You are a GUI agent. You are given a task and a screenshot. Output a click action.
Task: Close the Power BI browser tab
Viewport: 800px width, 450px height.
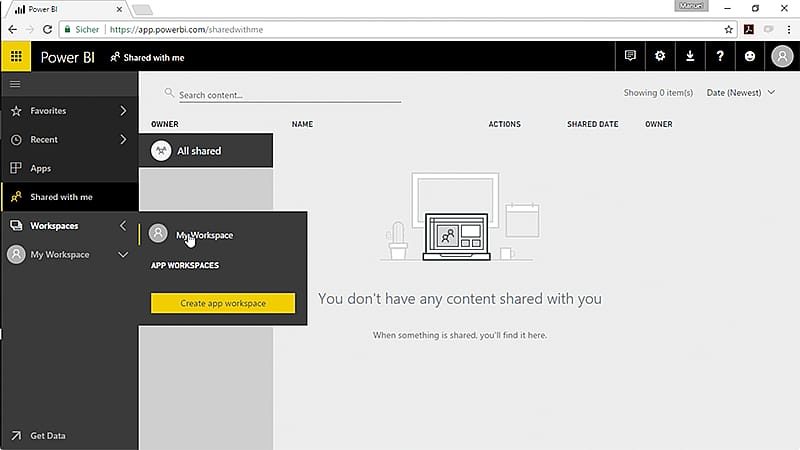click(x=119, y=9)
